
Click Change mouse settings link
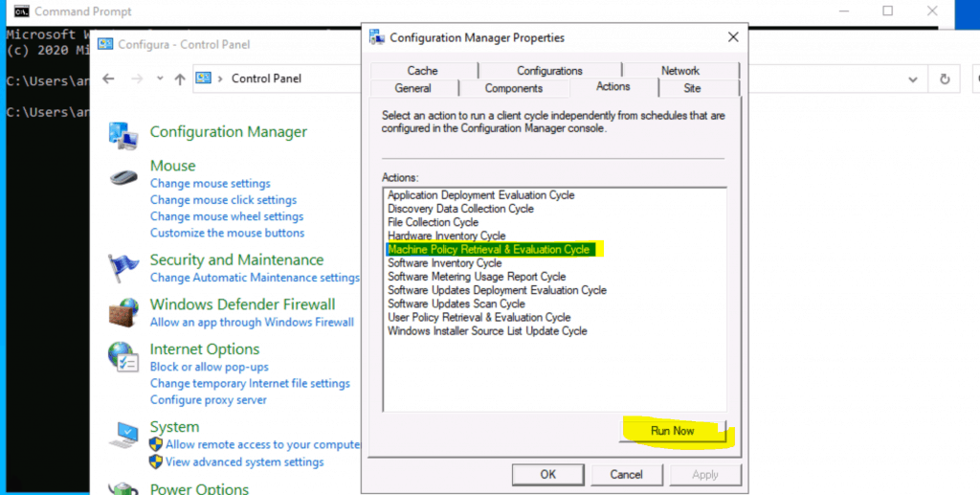click(x=210, y=183)
